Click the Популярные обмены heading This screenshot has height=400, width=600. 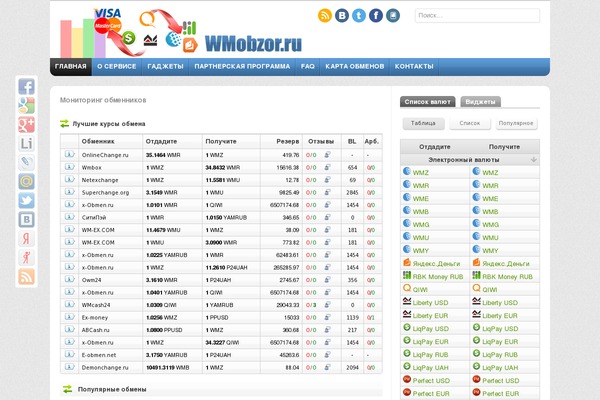[112, 389]
